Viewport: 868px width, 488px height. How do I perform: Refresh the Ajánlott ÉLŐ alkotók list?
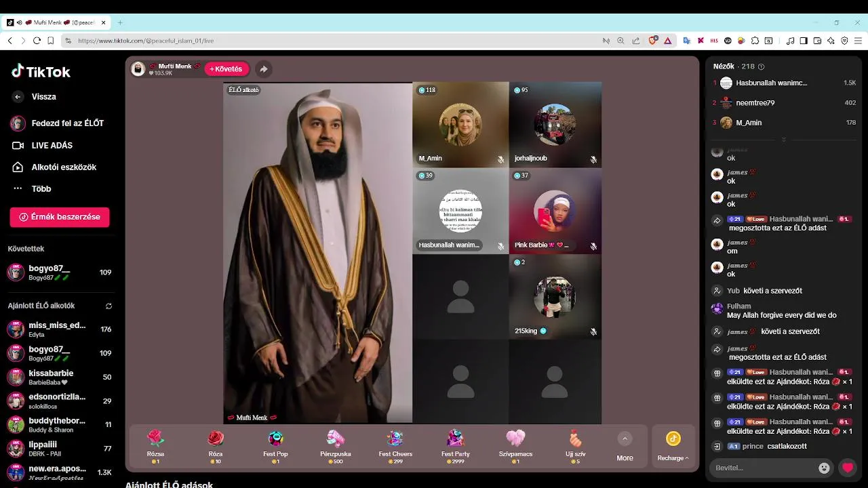[108, 306]
